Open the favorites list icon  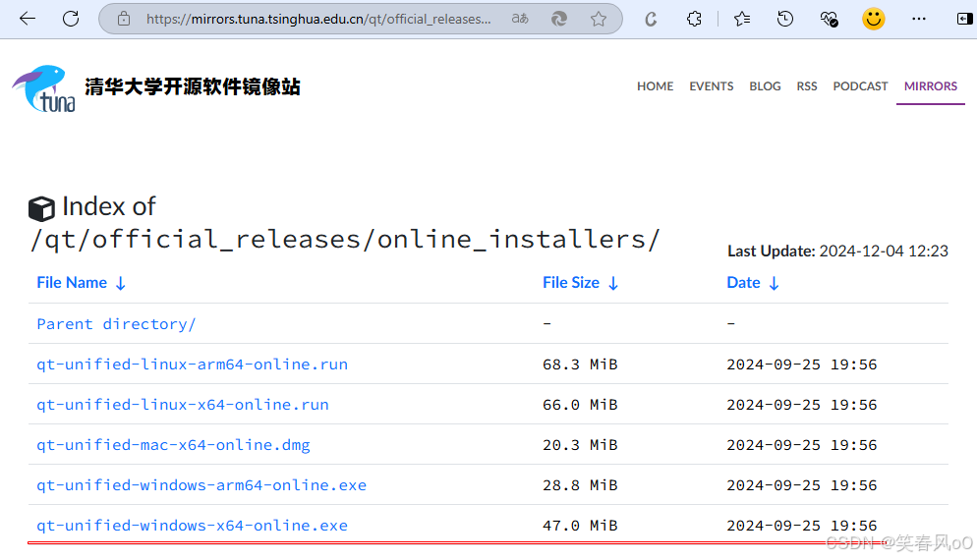click(741, 19)
